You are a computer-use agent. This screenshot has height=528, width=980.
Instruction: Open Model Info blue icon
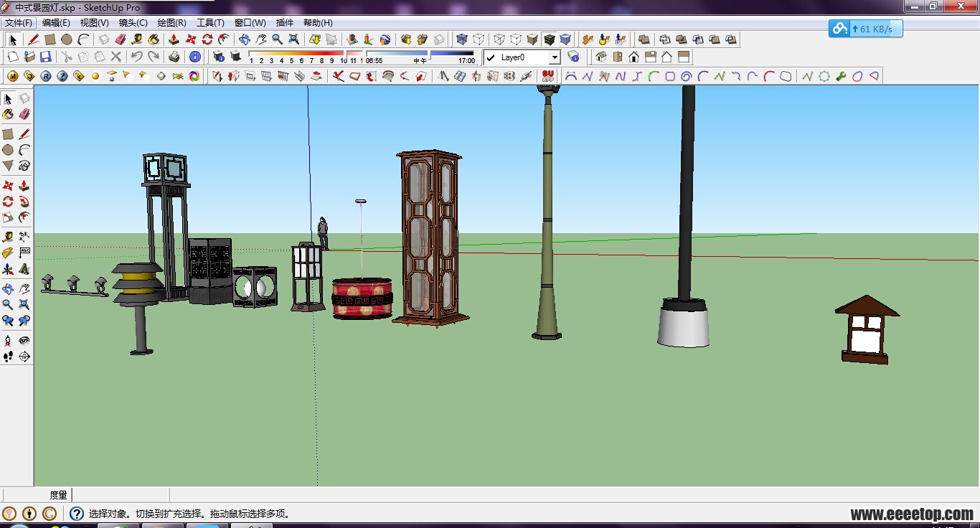[x=195, y=57]
